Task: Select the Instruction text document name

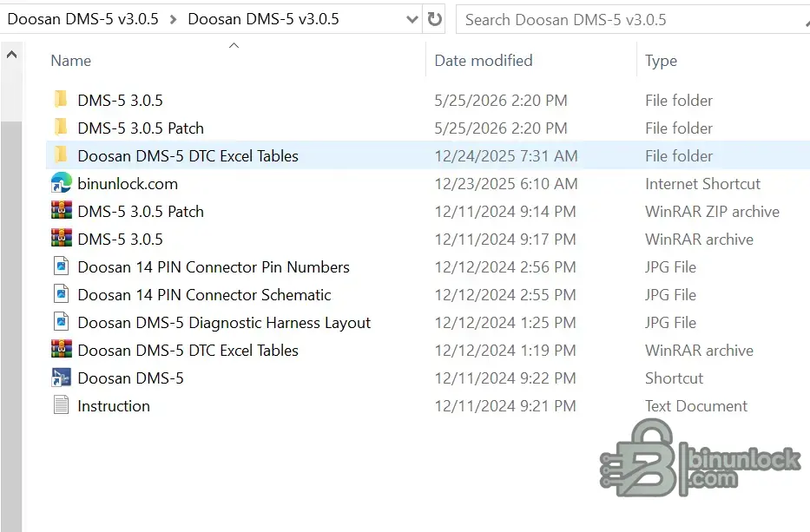Action: (x=114, y=406)
